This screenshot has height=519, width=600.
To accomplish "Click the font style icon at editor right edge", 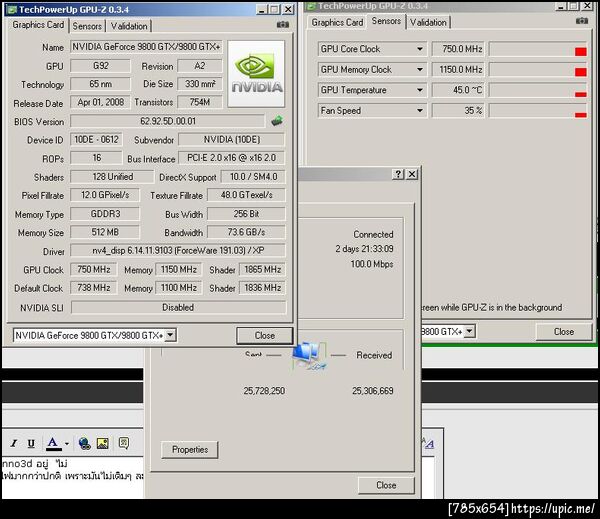I will 429,443.
